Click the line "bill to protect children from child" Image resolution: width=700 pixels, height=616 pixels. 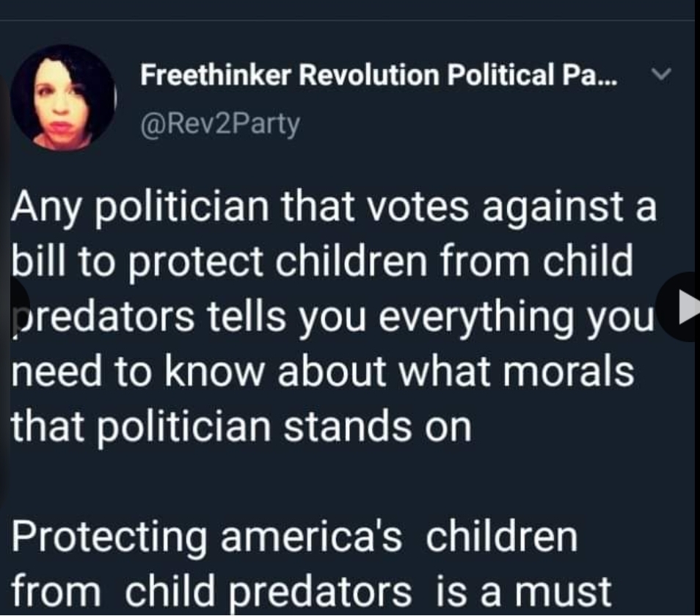click(322, 263)
